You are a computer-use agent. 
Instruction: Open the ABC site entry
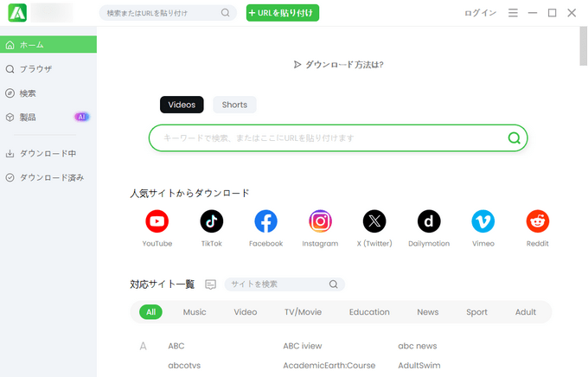point(176,346)
